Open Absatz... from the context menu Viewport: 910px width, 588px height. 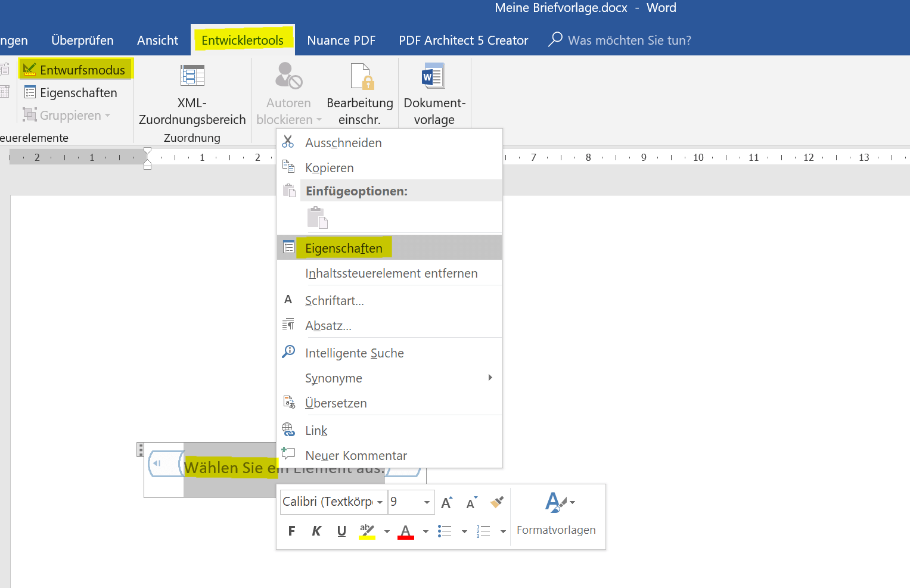click(390, 325)
